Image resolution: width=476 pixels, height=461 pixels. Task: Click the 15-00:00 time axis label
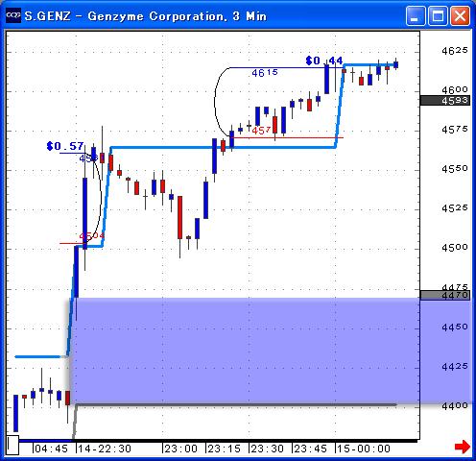pyautogui.click(x=364, y=449)
